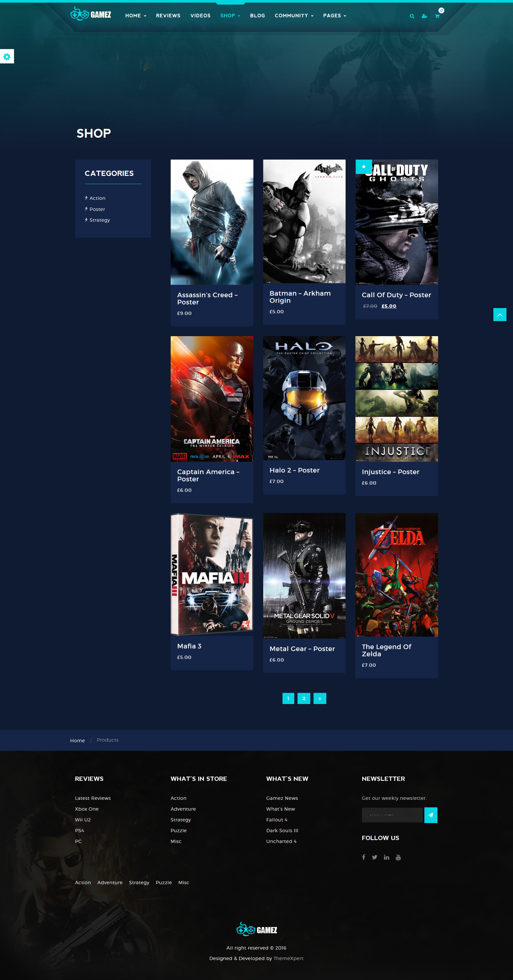Expand the Shop menu dropdown
Viewport: 513px width, 980px height.
pyautogui.click(x=231, y=16)
